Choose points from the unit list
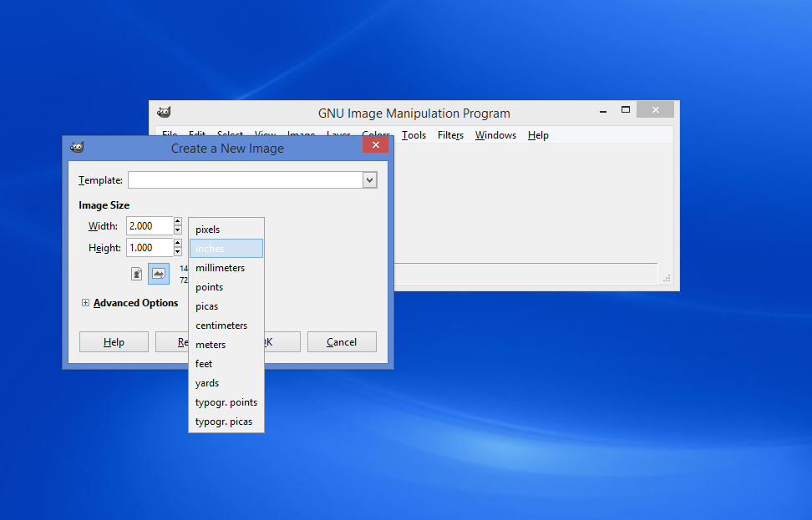The width and height of the screenshot is (812, 520). (x=226, y=286)
